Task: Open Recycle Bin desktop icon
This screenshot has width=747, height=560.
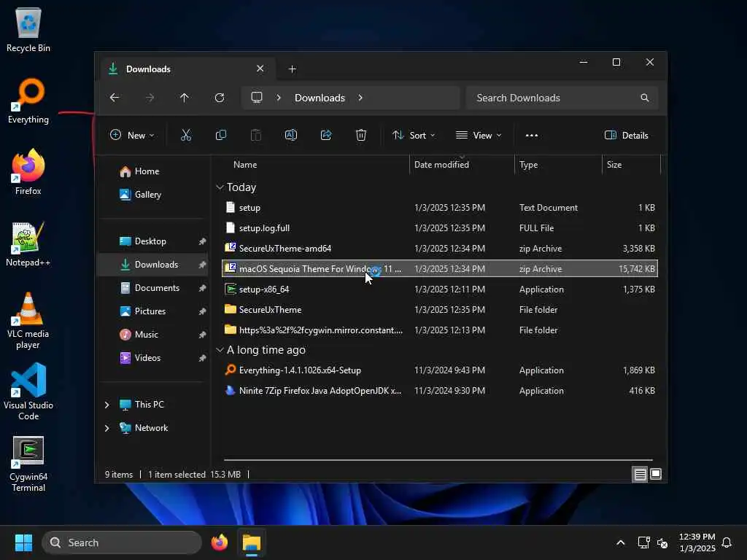Action: 28,30
